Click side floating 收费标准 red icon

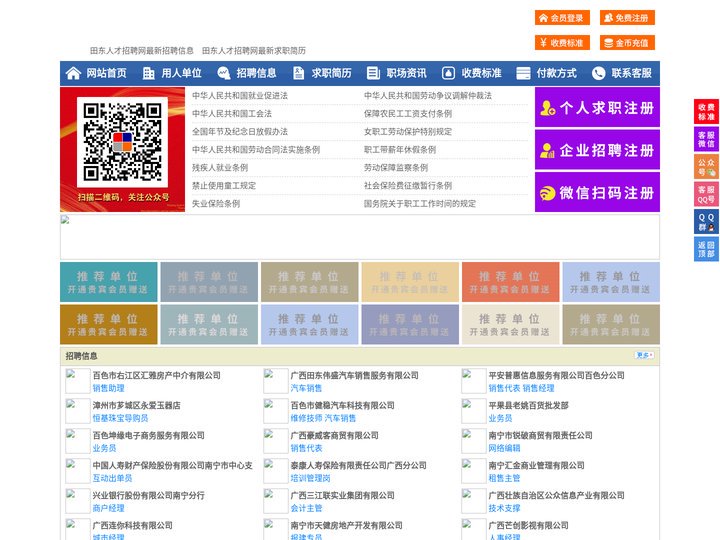coord(706,112)
